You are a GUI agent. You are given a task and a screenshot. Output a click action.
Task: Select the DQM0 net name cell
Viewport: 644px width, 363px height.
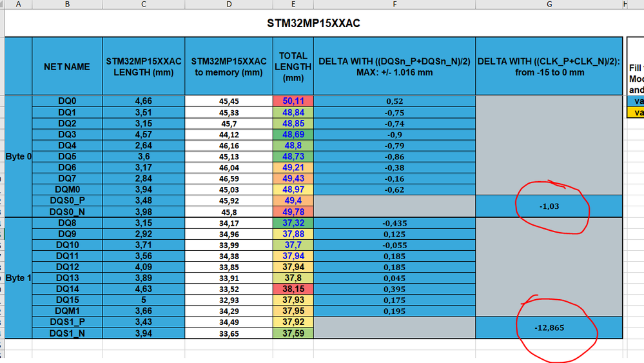point(67,190)
